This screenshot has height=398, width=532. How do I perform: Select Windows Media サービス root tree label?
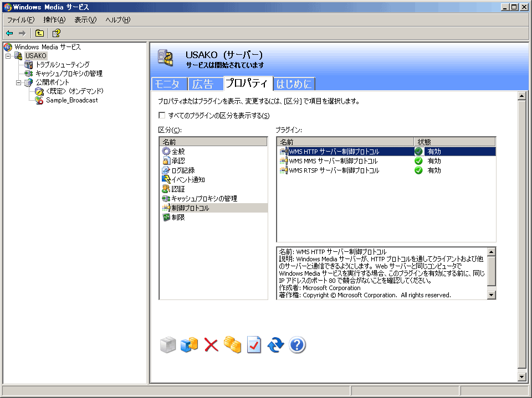(48, 47)
